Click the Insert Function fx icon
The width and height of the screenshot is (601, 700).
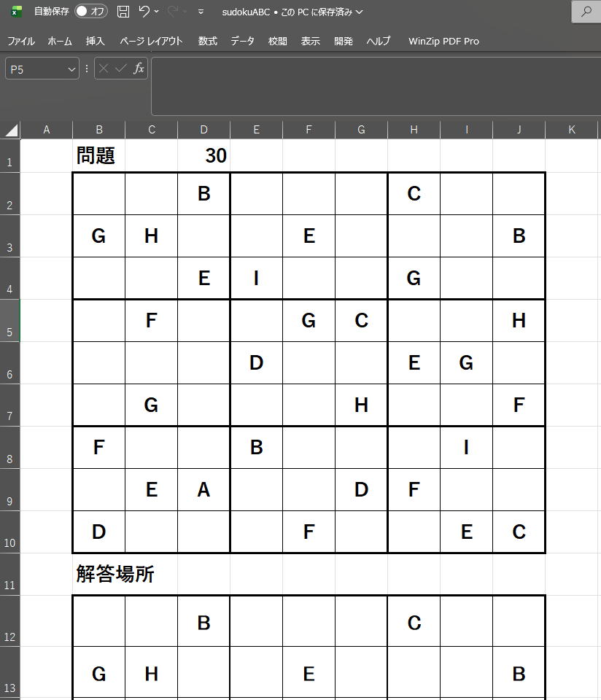point(139,69)
